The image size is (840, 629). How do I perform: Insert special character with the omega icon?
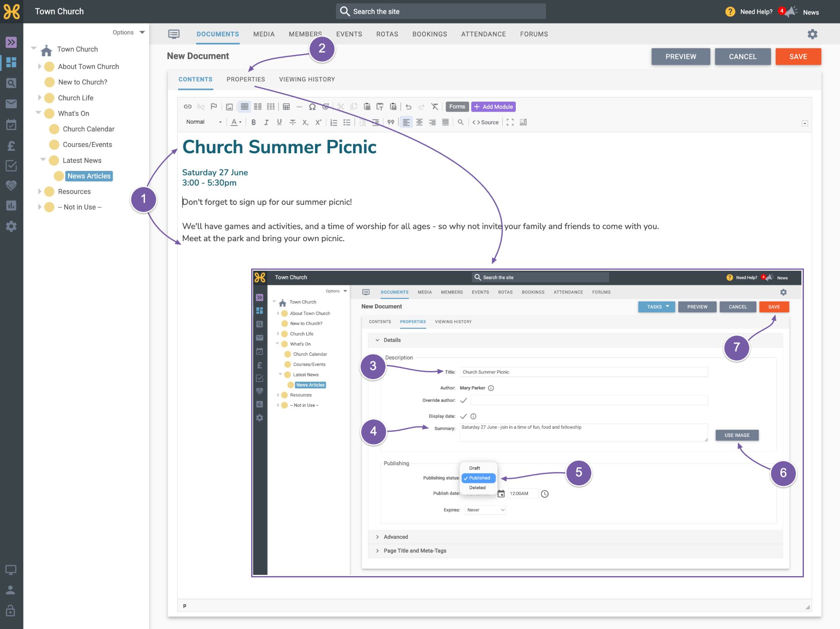(312, 107)
